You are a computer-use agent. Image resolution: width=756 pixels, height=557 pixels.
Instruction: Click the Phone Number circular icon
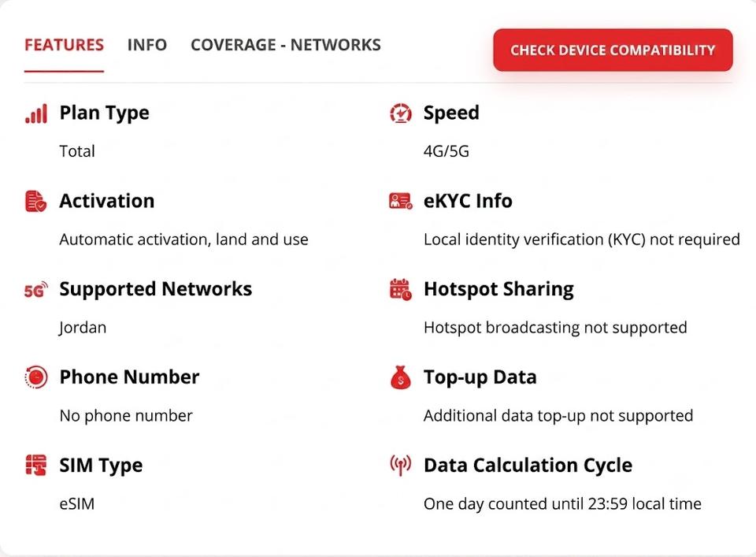36,377
